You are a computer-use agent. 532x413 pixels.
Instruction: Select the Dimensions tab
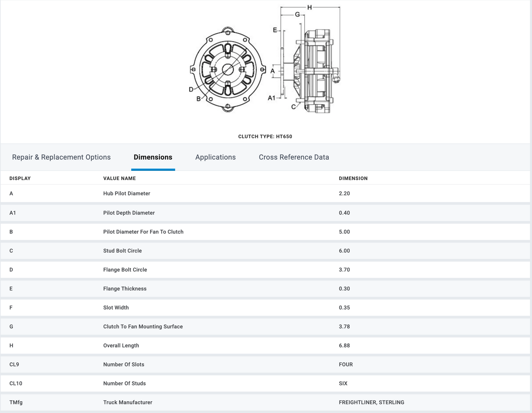[x=153, y=157]
